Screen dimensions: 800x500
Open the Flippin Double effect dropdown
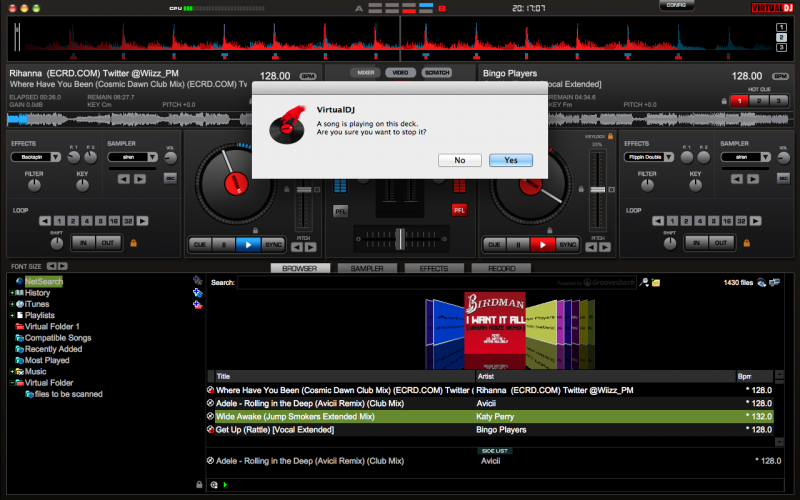pos(668,157)
